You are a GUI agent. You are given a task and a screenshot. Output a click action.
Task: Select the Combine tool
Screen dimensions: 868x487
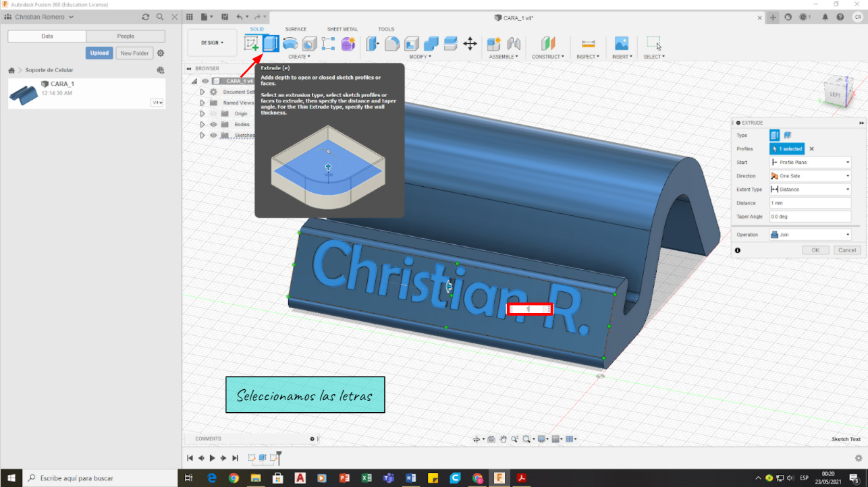point(431,44)
